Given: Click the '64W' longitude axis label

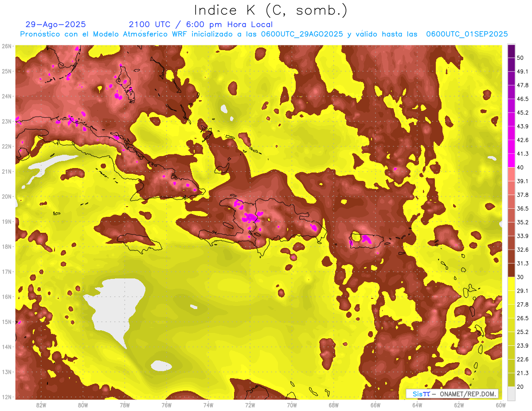Looking at the screenshot, I should [x=417, y=405].
